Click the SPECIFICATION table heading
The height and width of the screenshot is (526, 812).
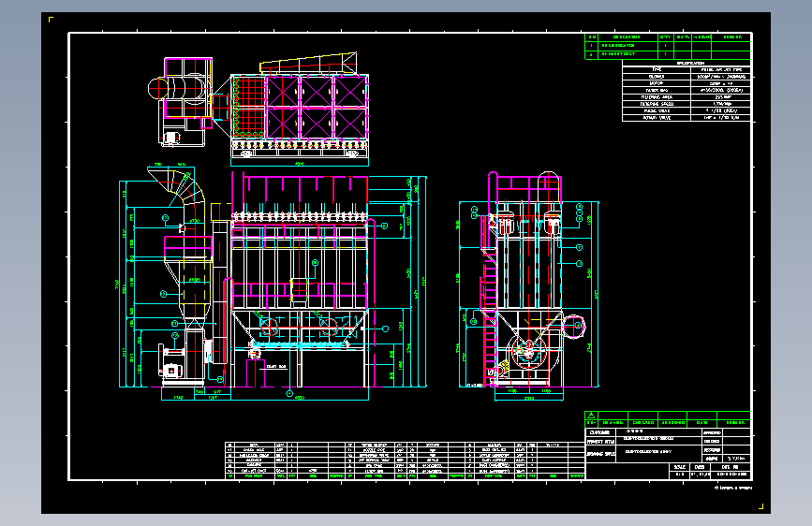click(x=690, y=63)
